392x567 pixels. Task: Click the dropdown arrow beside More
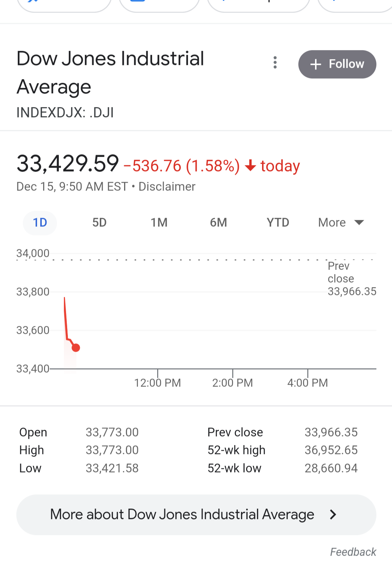point(359,223)
